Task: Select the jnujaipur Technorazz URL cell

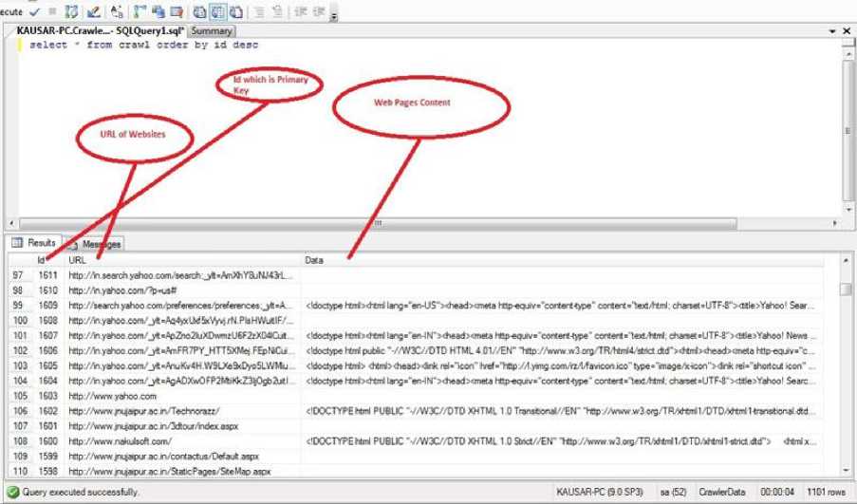Action: (182, 411)
